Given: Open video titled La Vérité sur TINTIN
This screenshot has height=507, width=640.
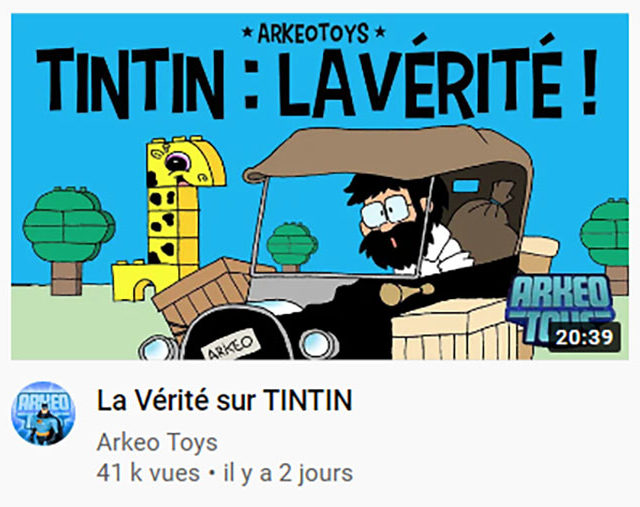Looking at the screenshot, I should 224,400.
